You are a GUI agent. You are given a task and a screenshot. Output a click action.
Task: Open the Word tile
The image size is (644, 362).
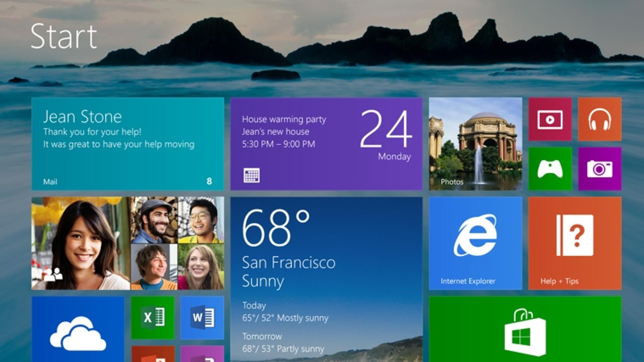[202, 317]
